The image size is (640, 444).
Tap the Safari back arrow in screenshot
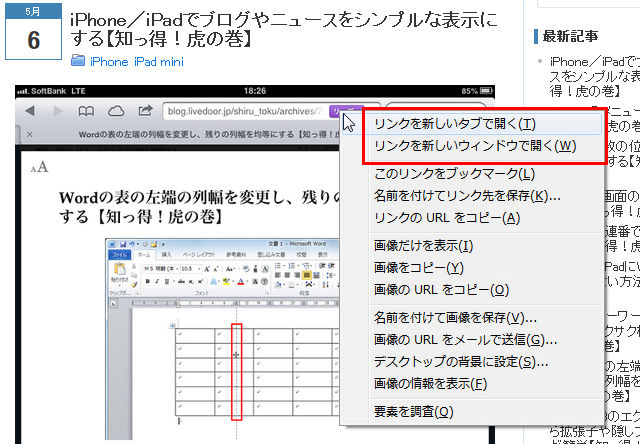tap(29, 111)
